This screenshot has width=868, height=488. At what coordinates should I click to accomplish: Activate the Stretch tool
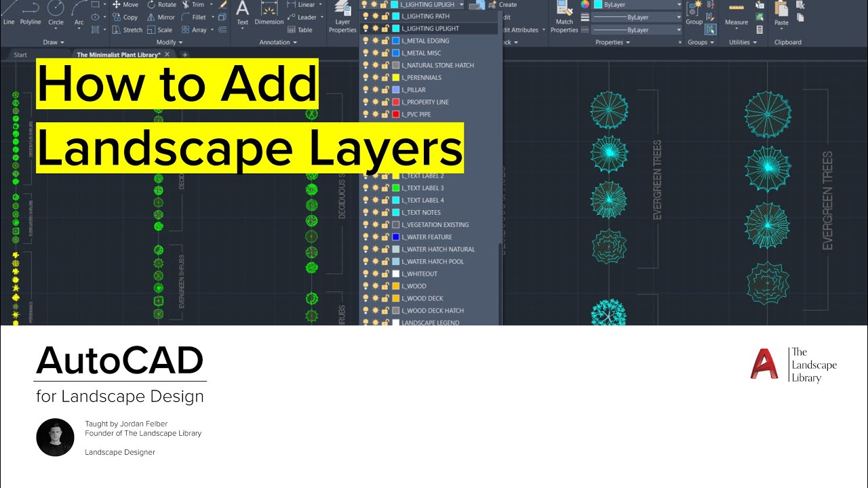click(126, 30)
